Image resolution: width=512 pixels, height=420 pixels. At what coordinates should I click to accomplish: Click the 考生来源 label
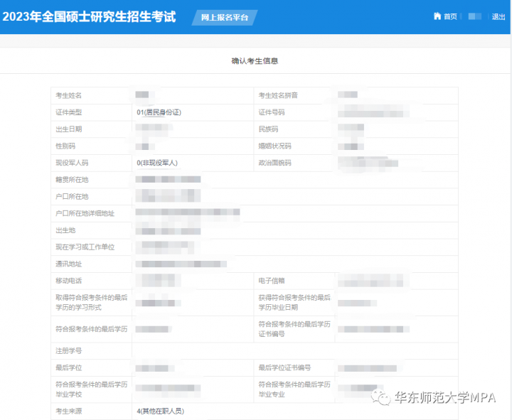point(68,411)
